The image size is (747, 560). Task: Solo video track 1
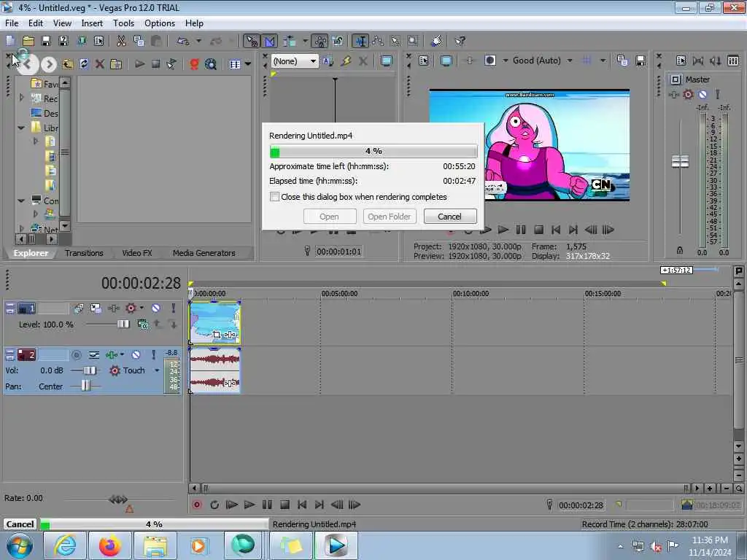[174, 308]
